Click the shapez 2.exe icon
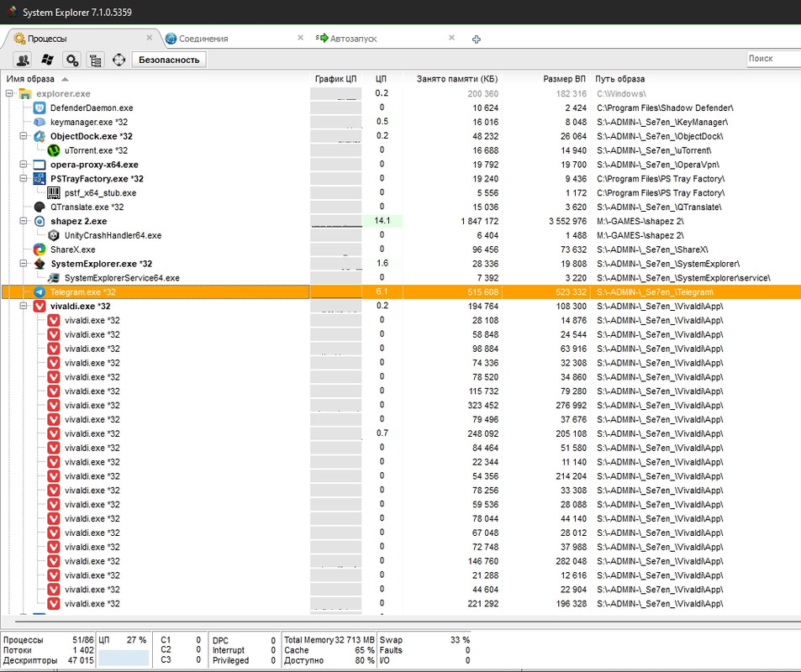This screenshot has width=801, height=672. tap(40, 221)
